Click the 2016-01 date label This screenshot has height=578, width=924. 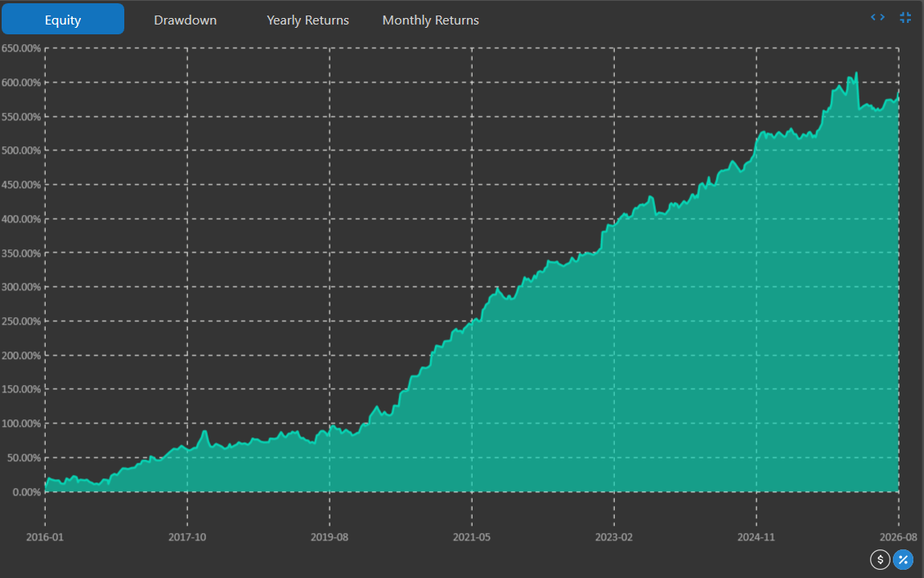[45, 537]
